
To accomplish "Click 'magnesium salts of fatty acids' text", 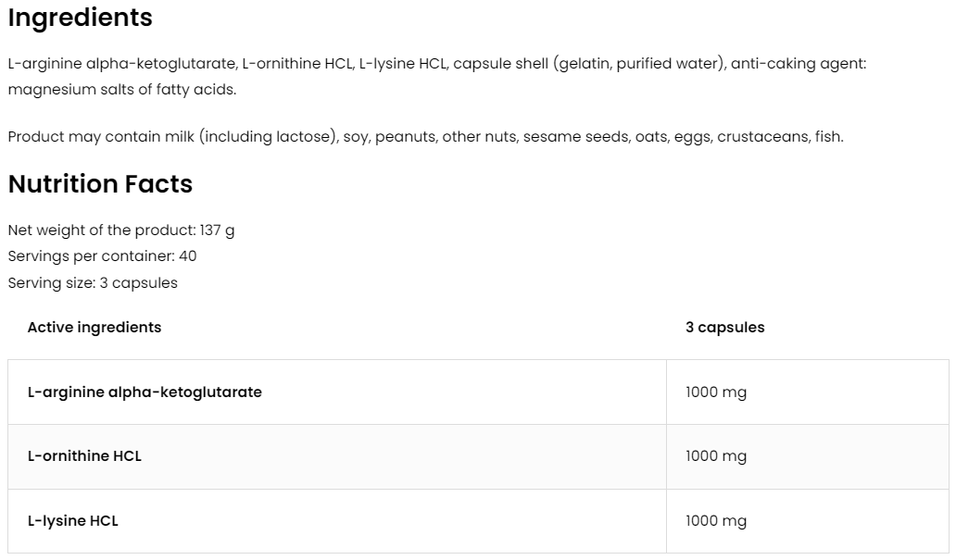I will 121,90.
